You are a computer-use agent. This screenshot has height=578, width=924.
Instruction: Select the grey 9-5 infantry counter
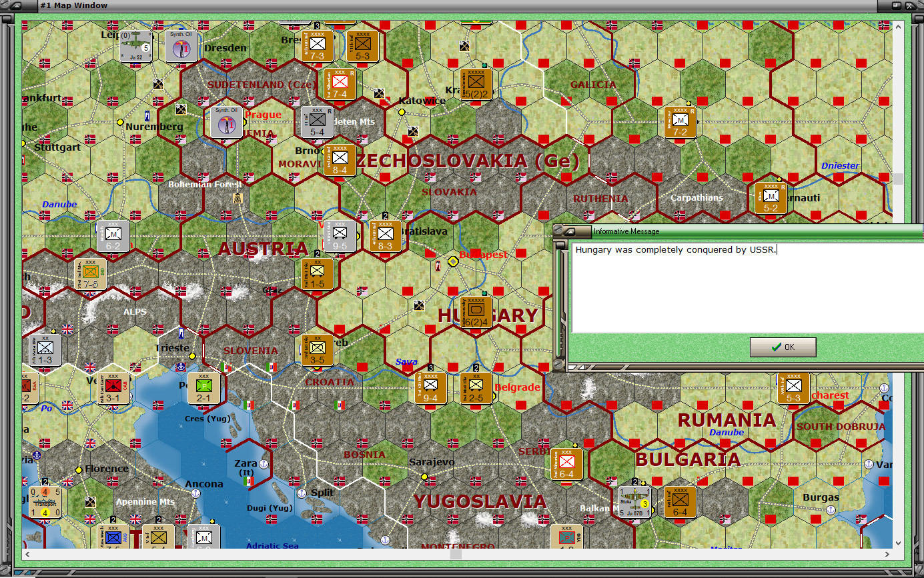click(340, 236)
